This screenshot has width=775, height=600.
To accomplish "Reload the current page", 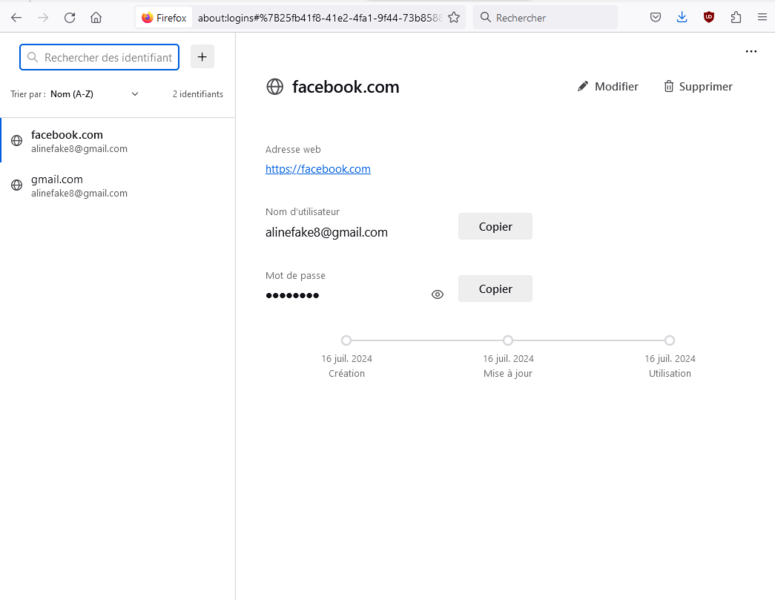I will coord(69,17).
